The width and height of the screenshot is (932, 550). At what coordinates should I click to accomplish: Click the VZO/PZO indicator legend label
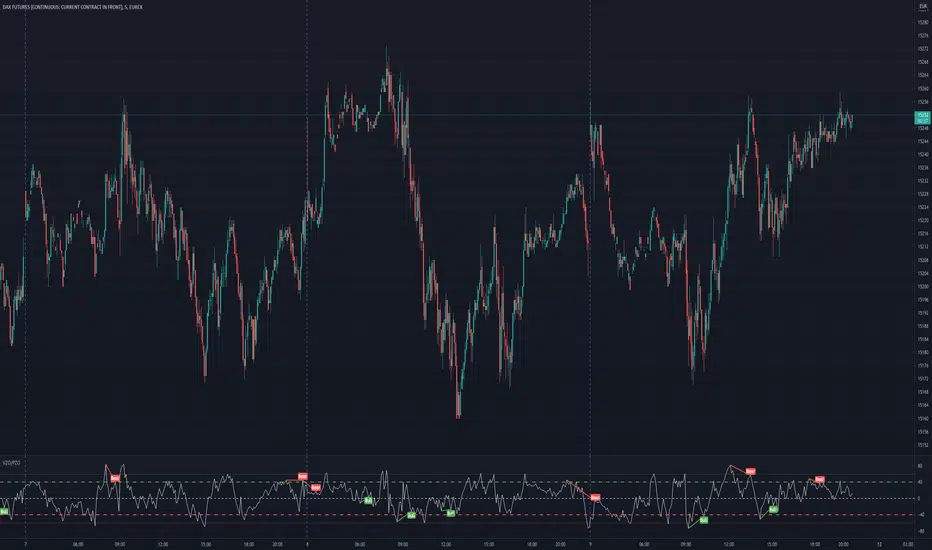pos(11,463)
